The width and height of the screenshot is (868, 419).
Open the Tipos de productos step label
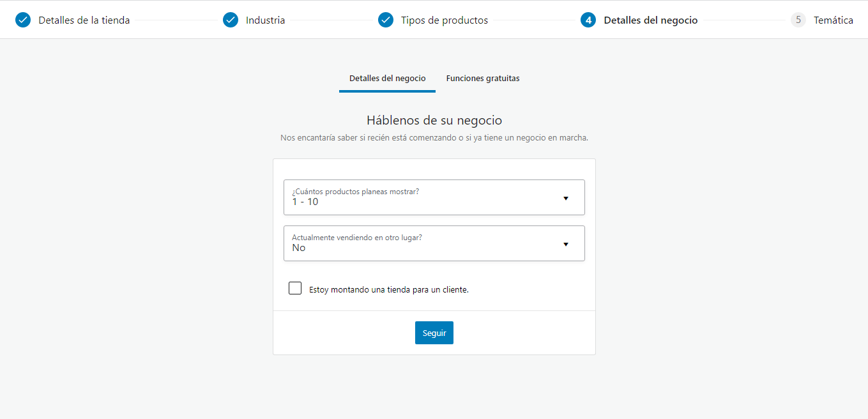click(x=444, y=20)
